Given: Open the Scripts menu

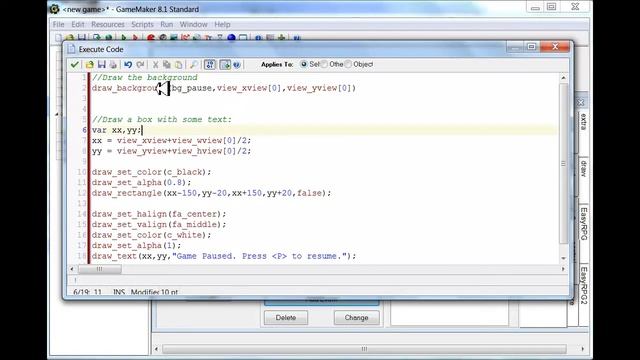Looking at the screenshot, I should pyautogui.click(x=142, y=24).
